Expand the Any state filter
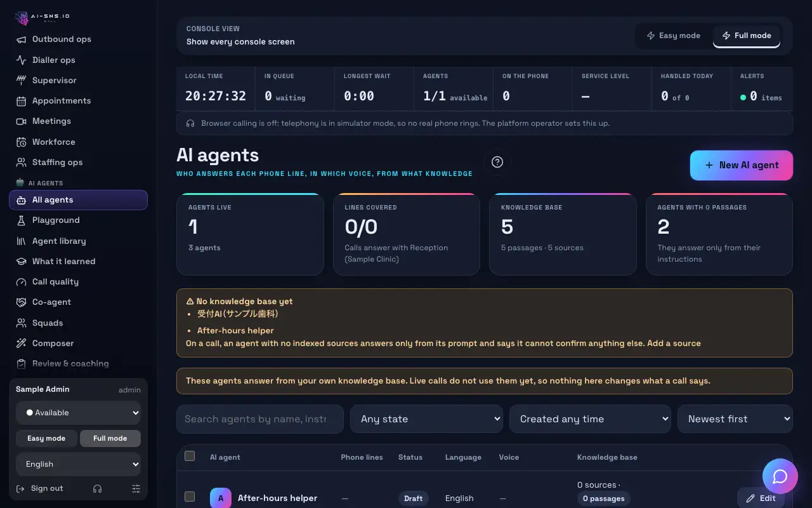This screenshot has height=508, width=812. point(426,419)
